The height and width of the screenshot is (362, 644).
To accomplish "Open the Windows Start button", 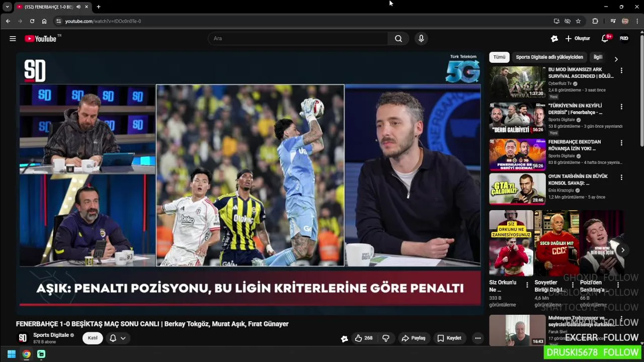I will coord(11,354).
